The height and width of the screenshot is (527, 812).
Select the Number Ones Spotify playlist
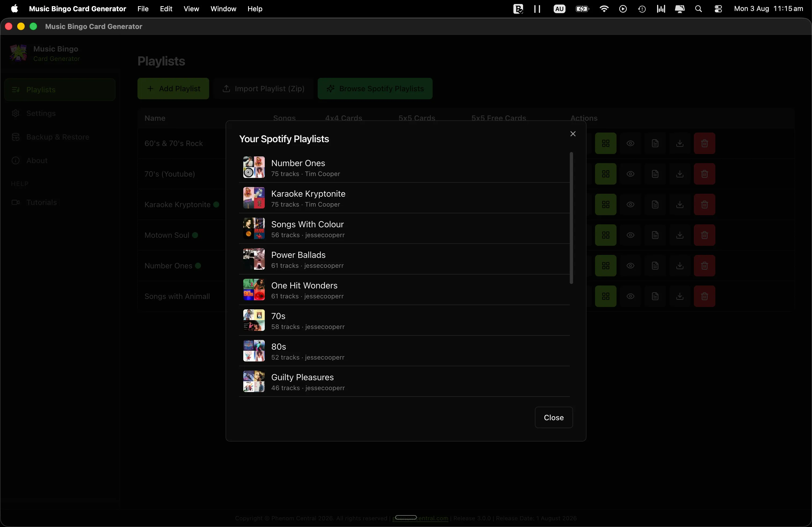point(404,167)
